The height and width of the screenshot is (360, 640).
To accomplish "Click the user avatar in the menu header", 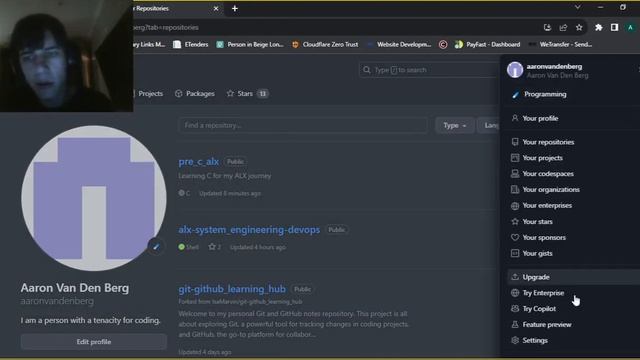I will pyautogui.click(x=515, y=70).
